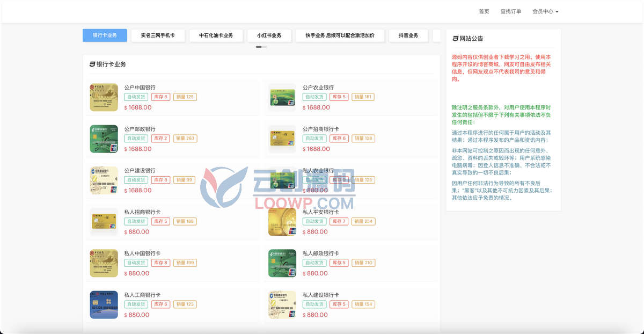Select the 快手业务 后续可以配合激活加价 tab
This screenshot has height=334, width=644.
340,35
